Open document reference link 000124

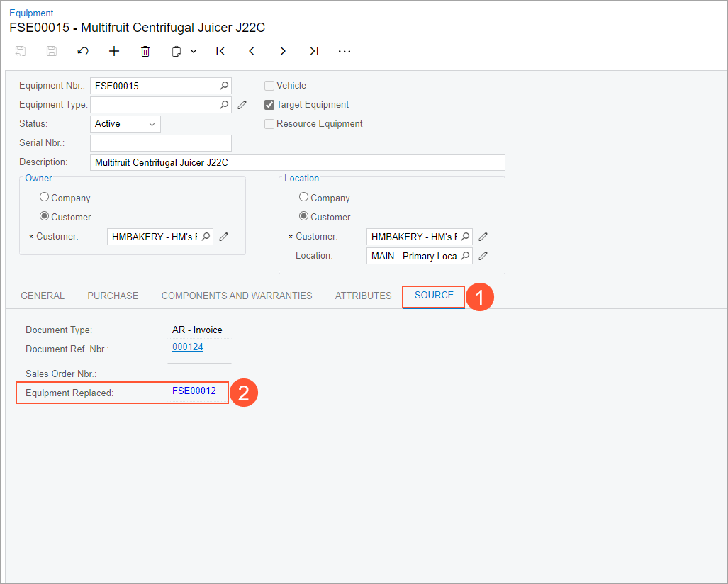188,347
